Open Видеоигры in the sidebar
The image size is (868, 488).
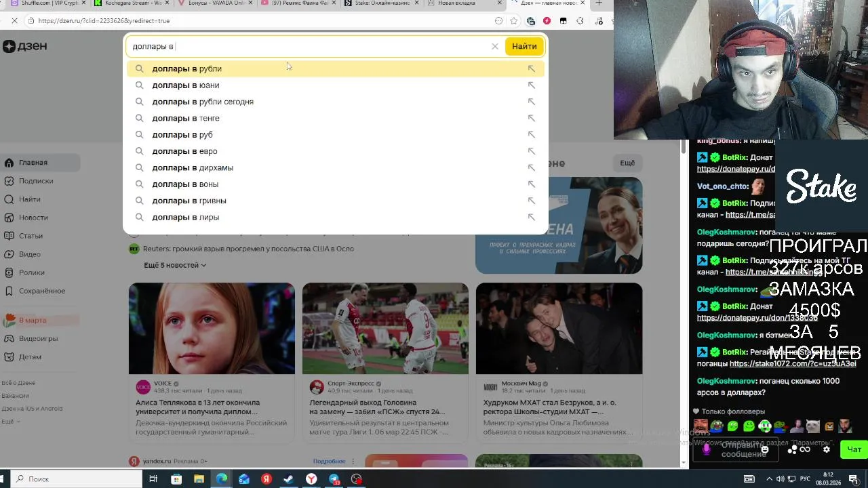[x=40, y=338]
